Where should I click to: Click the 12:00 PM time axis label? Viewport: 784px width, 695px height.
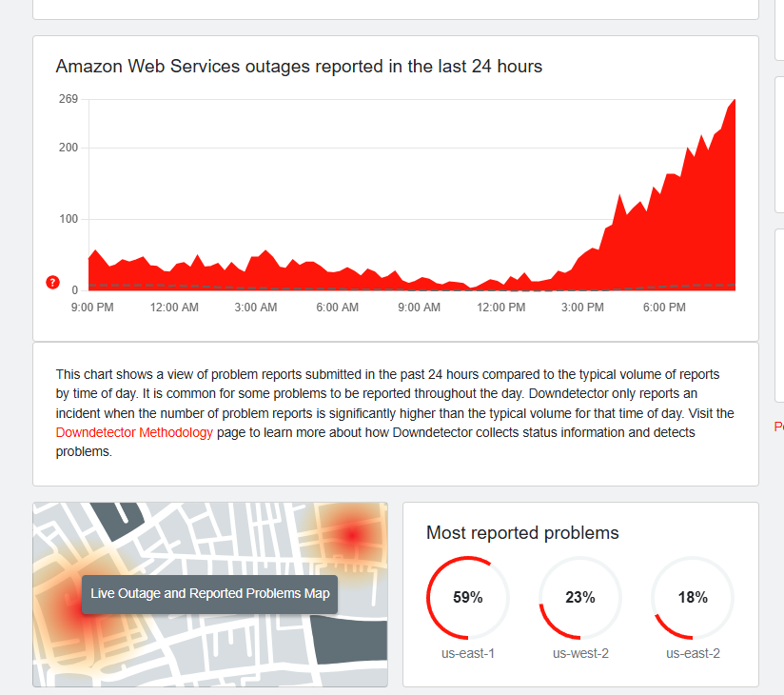(501, 308)
